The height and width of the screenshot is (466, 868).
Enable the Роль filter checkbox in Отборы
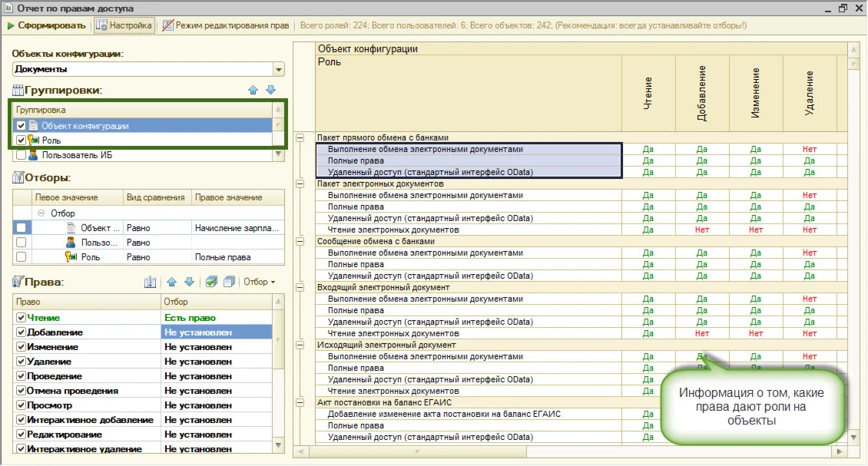point(22,257)
